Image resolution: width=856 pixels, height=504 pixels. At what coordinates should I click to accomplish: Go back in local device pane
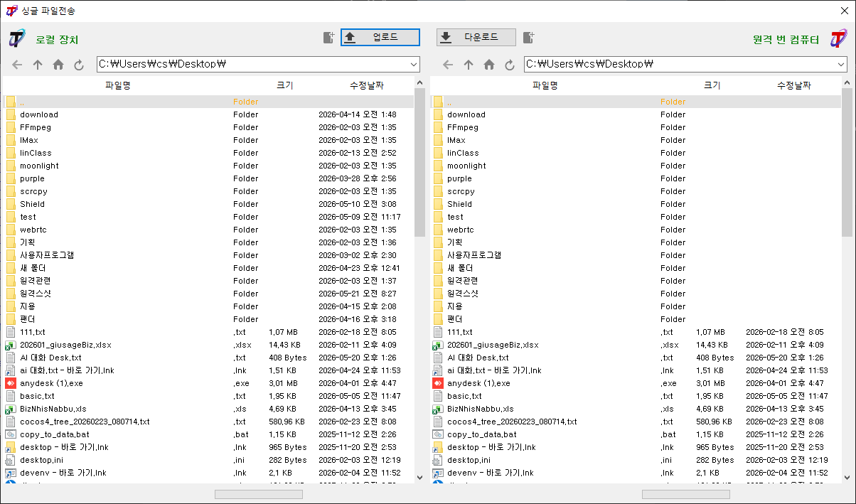pos(17,65)
